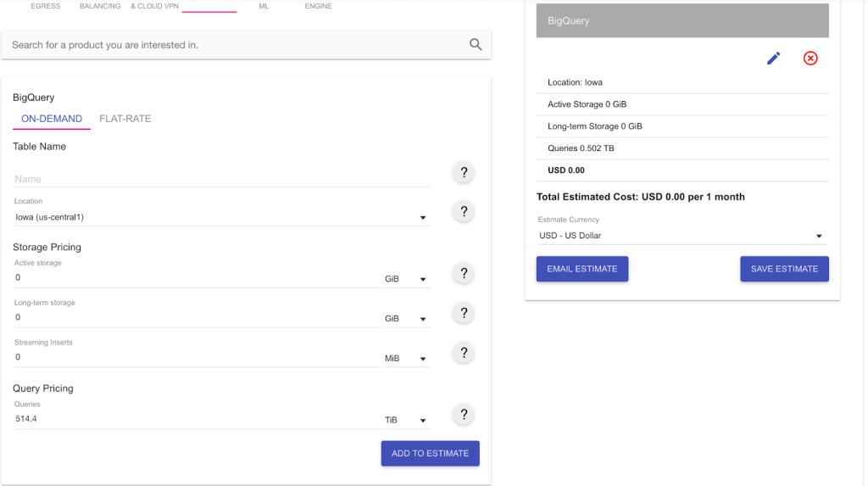Screen dimensions: 868x486
Task: Change Streaming Inserts unit MiB dropdown
Action: (406, 359)
